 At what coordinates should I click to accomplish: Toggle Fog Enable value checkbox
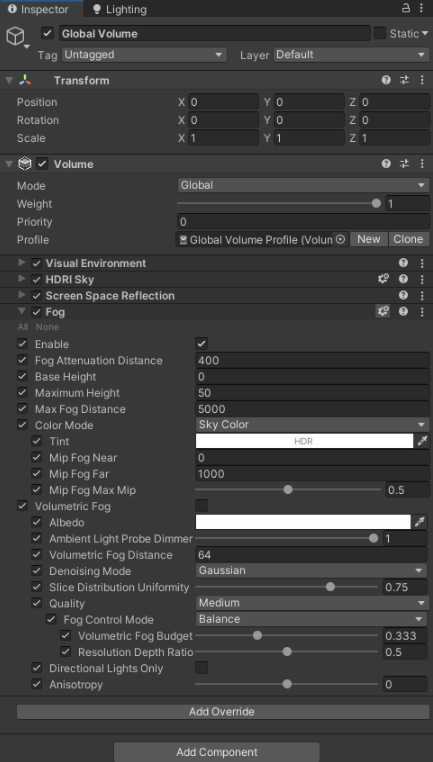(x=202, y=344)
